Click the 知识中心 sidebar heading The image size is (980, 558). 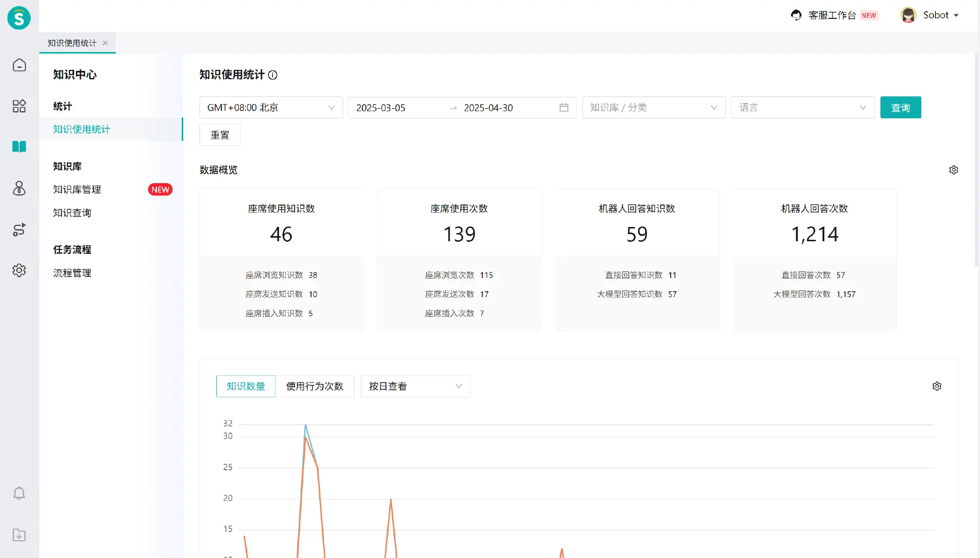tap(75, 74)
